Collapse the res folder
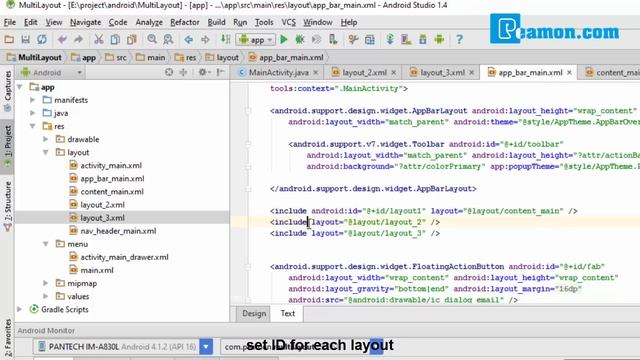 [33, 126]
